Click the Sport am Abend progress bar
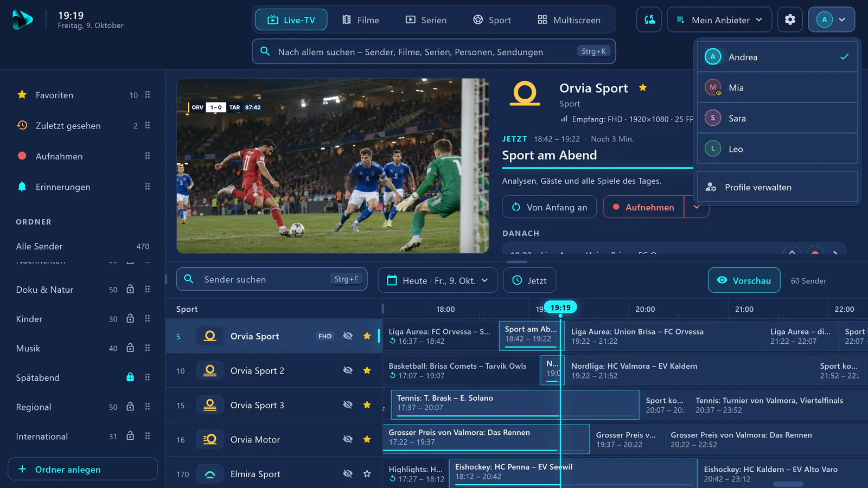The height and width of the screenshot is (488, 868). click(x=597, y=168)
